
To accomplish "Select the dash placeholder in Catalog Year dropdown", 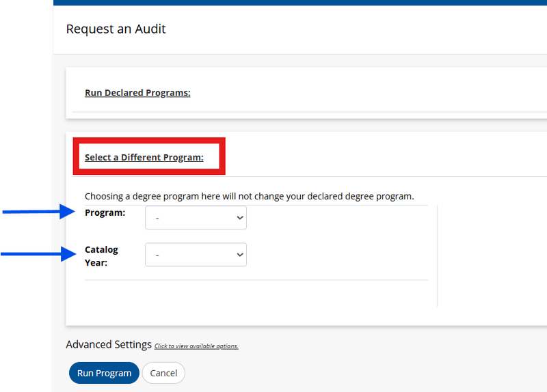I will pos(157,255).
